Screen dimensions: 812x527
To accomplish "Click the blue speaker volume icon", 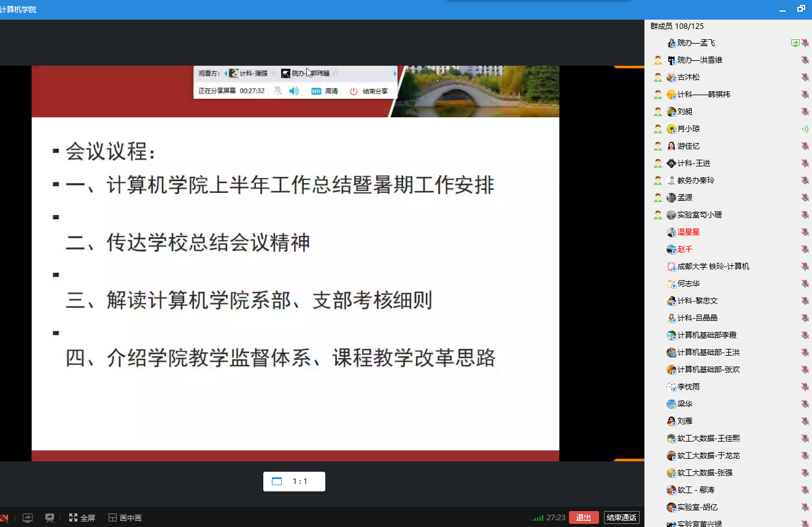I will pos(294,91).
